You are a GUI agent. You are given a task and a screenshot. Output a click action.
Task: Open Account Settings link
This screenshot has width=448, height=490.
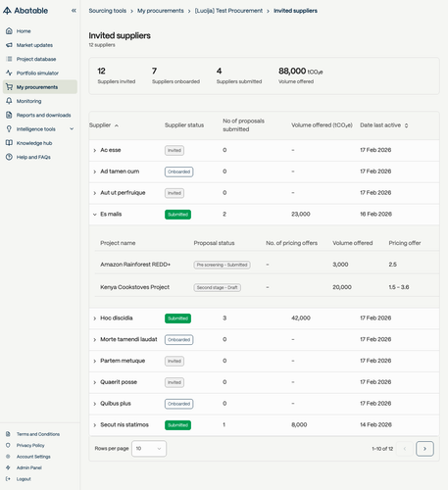point(33,457)
